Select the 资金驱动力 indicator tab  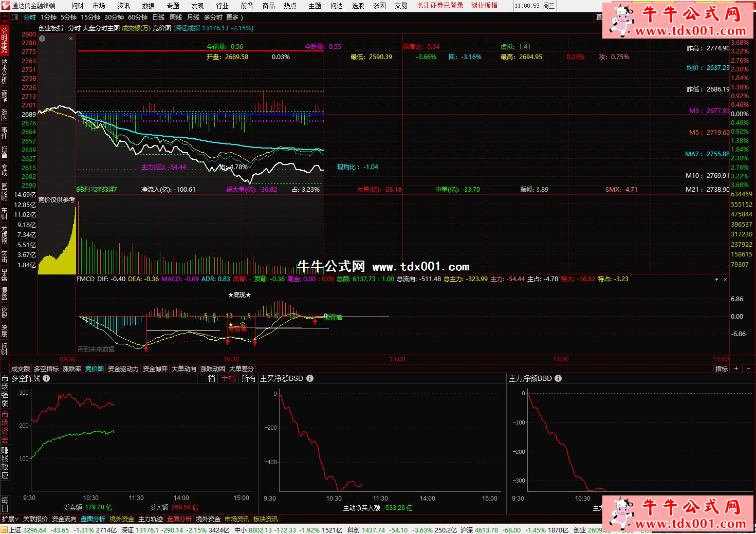[x=123, y=369]
